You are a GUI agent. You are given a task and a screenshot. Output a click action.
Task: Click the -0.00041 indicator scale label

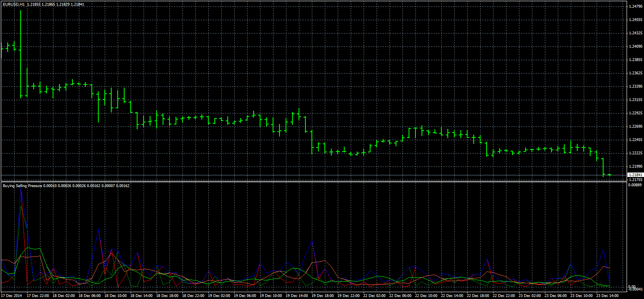tap(636, 289)
